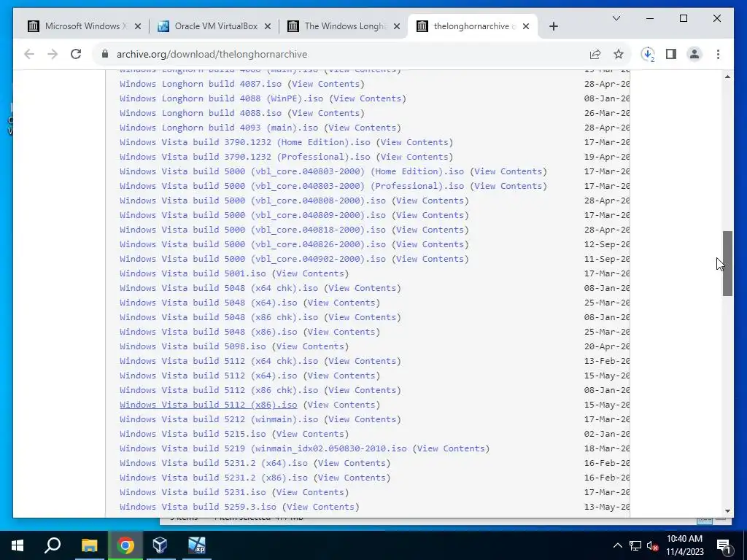Share this page via share icon

595,54
